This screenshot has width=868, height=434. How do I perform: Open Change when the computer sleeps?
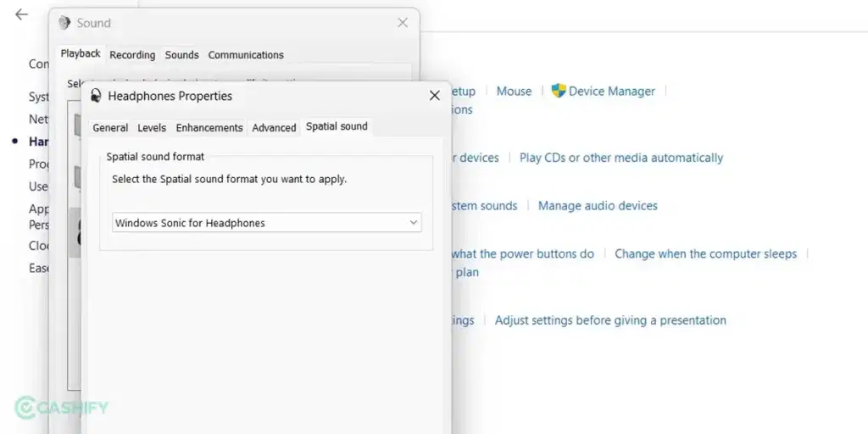pos(706,254)
